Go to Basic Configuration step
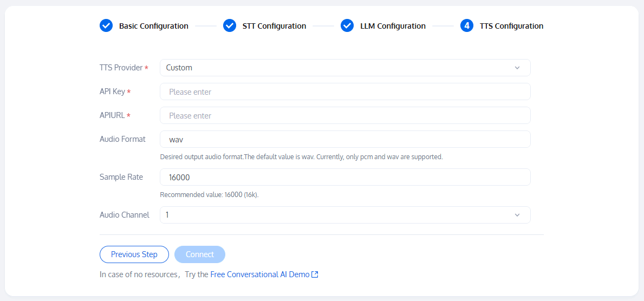The width and height of the screenshot is (644, 301). [154, 26]
